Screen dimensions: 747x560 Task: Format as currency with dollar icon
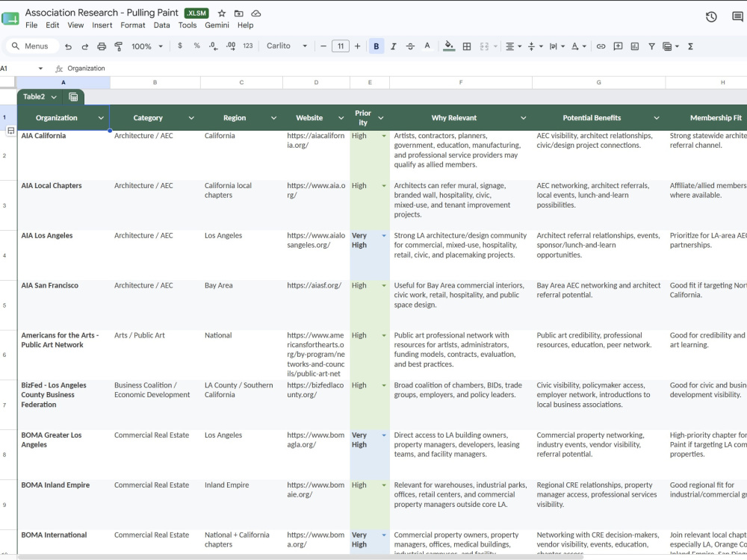[x=179, y=46]
